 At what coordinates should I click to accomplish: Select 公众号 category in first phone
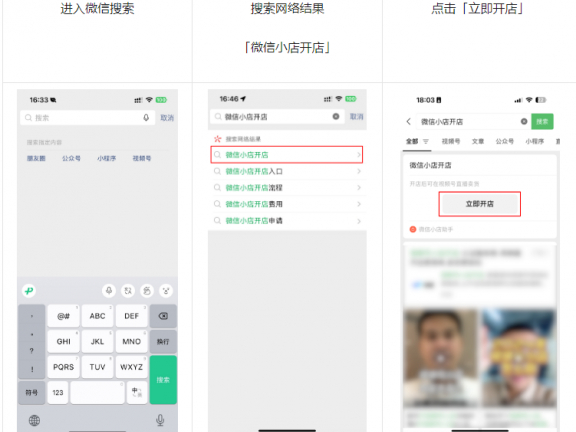click(x=71, y=158)
